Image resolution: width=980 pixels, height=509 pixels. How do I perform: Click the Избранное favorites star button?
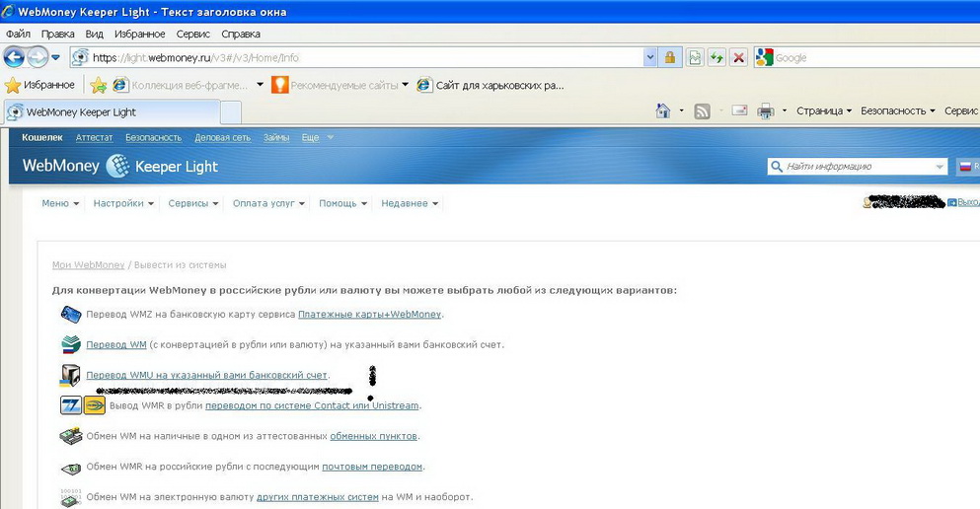(x=40, y=85)
